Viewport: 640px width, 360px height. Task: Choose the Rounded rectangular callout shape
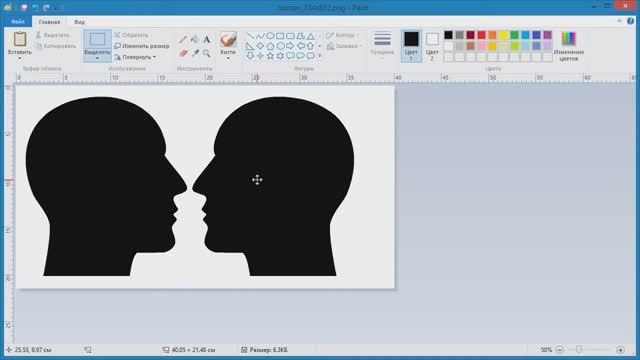290,56
